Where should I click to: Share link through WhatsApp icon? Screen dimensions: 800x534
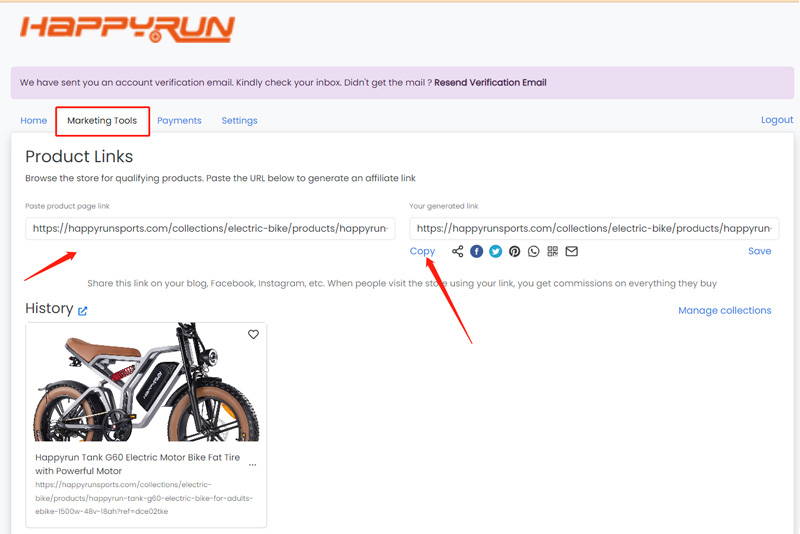(x=534, y=251)
